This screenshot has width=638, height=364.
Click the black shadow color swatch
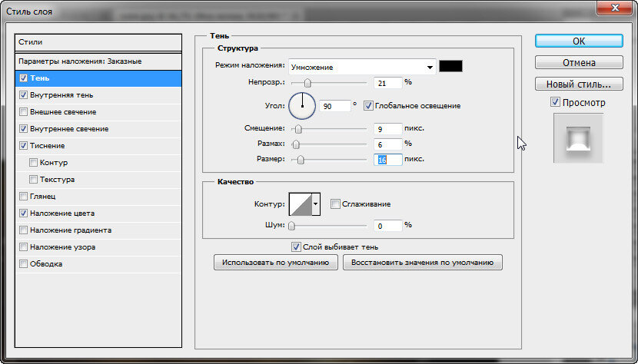451,66
